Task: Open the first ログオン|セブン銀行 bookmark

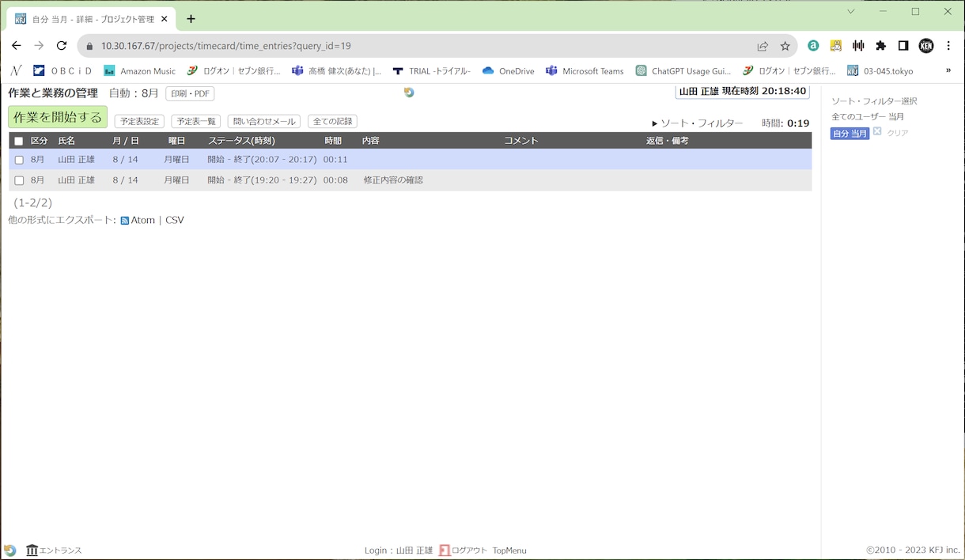Action: tap(234, 71)
